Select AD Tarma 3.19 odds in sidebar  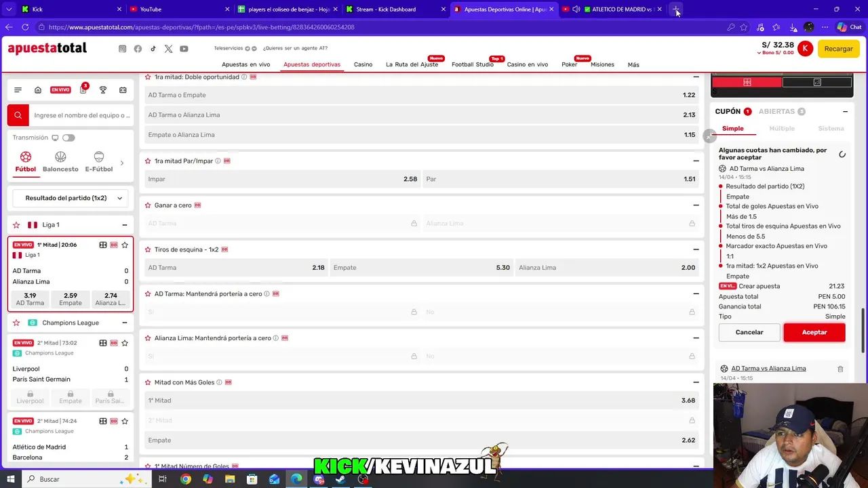[30, 299]
